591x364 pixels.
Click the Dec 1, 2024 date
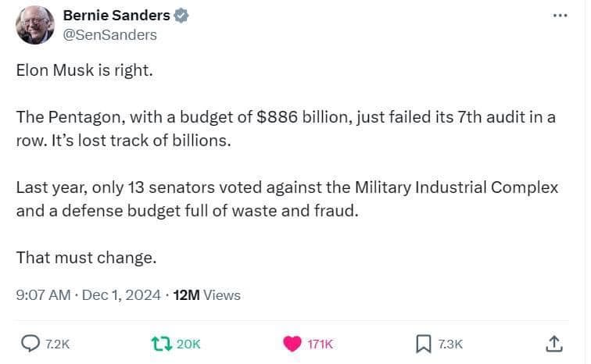[123, 295]
